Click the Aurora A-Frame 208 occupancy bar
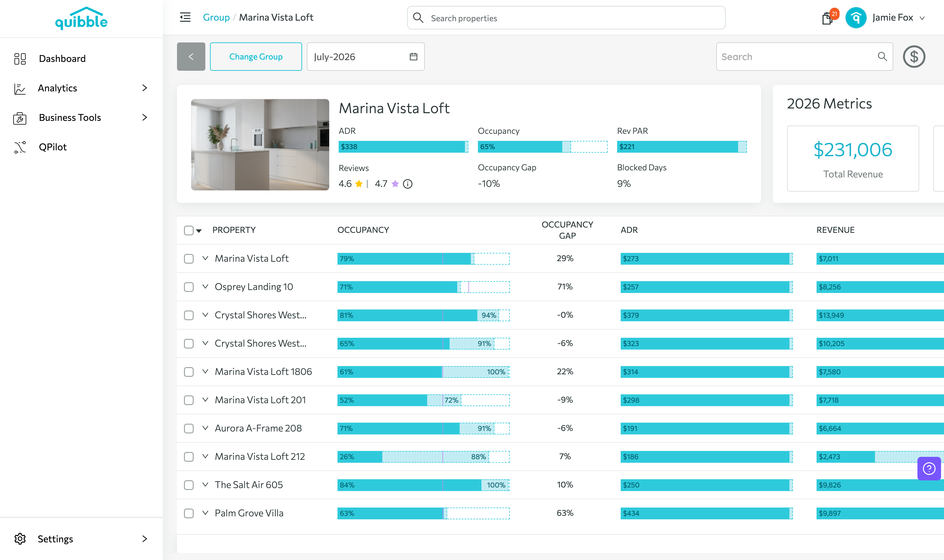Image resolution: width=944 pixels, height=560 pixels. coord(423,428)
